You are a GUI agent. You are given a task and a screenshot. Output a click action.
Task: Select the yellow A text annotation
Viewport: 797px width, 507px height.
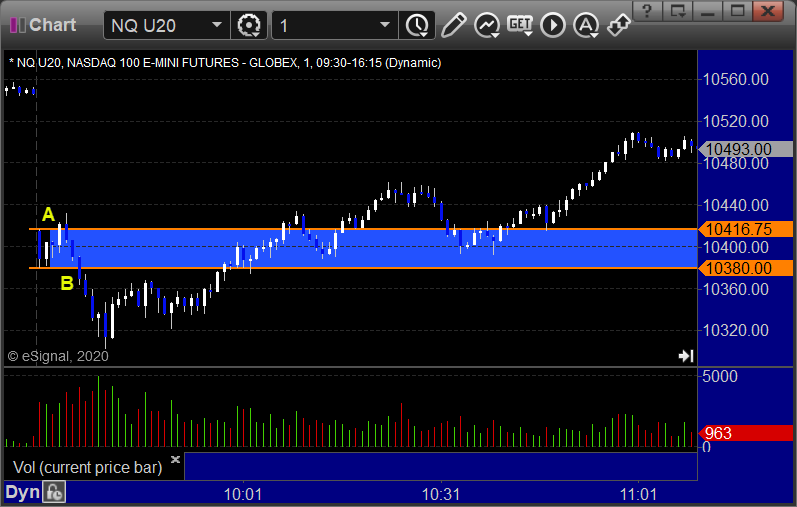(x=48, y=215)
